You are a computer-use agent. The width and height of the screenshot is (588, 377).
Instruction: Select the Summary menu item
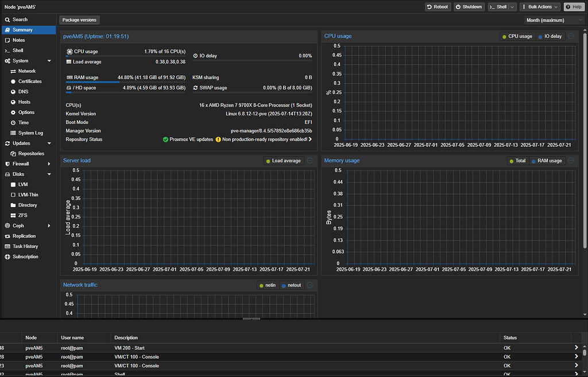22,30
